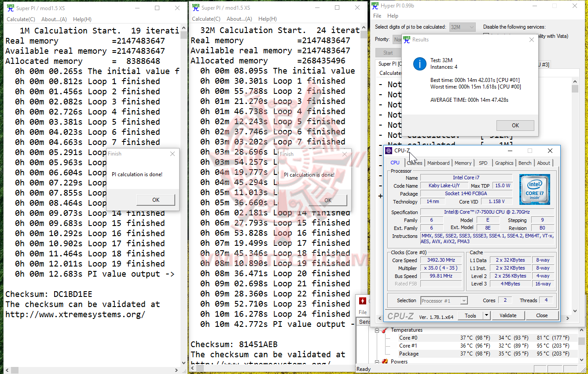Switch to the Memory tab in CPU-Z
588x374 pixels.
click(463, 163)
